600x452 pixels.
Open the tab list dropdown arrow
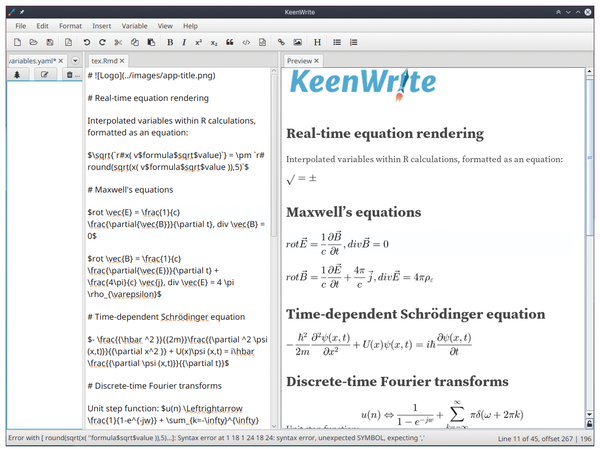[75, 60]
